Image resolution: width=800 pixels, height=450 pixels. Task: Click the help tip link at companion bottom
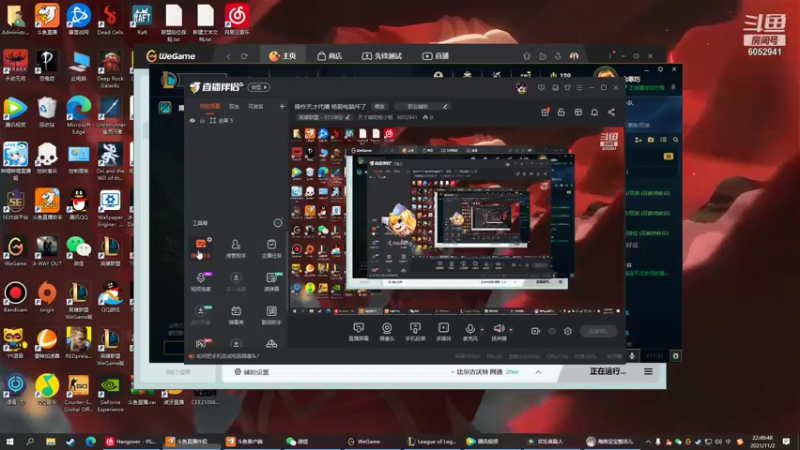pos(227,356)
